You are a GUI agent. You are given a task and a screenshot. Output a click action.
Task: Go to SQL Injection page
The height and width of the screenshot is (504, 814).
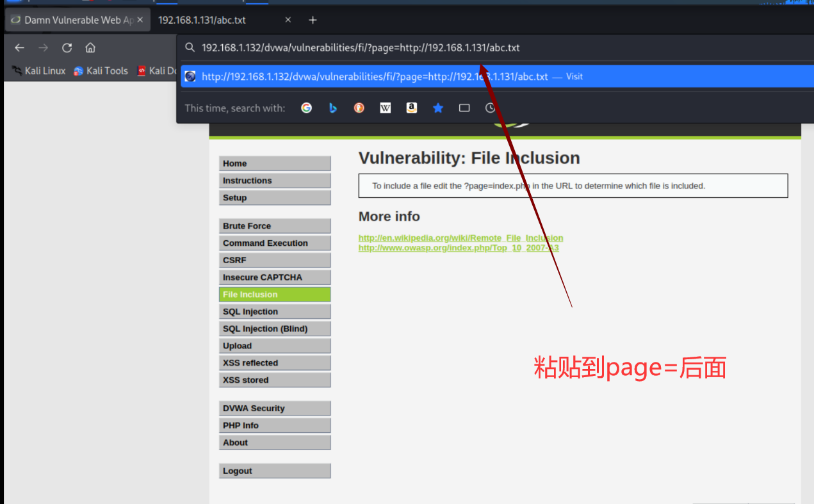275,312
